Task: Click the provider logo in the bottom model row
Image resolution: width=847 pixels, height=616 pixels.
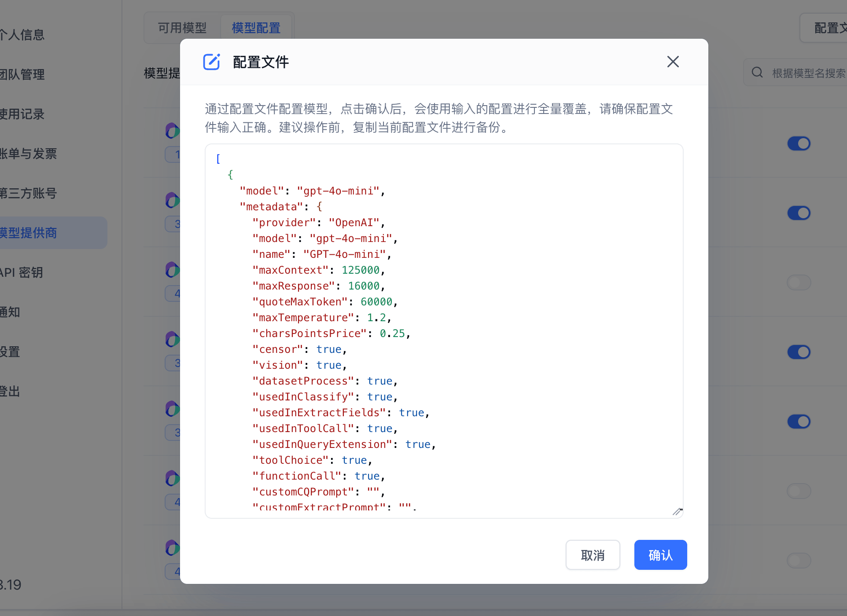Action: click(x=172, y=548)
